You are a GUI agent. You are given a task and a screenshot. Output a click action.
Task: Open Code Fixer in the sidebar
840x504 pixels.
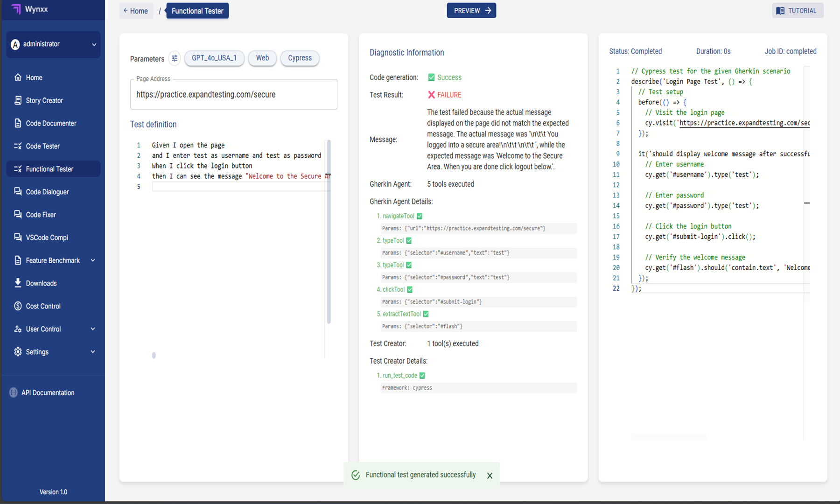coord(41,215)
